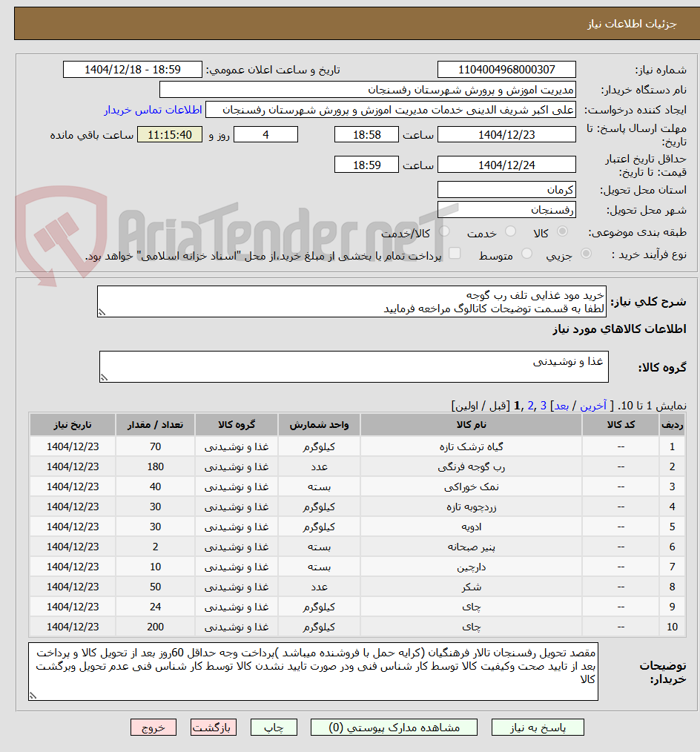Screen dimensions: 700x752
Task: Click the خروج exit button
Action: click(x=153, y=727)
